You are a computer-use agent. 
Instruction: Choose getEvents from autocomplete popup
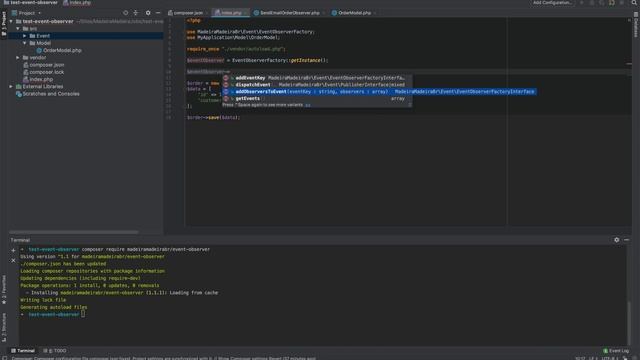(x=317, y=99)
